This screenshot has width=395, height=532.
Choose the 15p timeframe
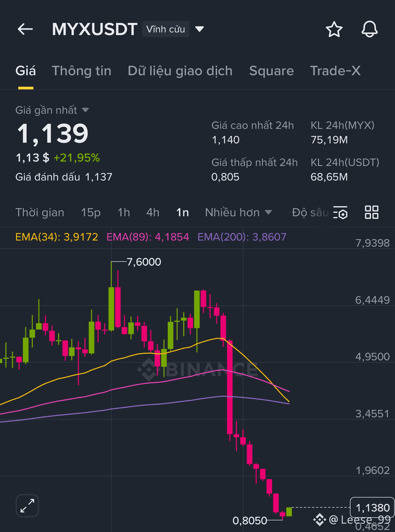click(91, 212)
